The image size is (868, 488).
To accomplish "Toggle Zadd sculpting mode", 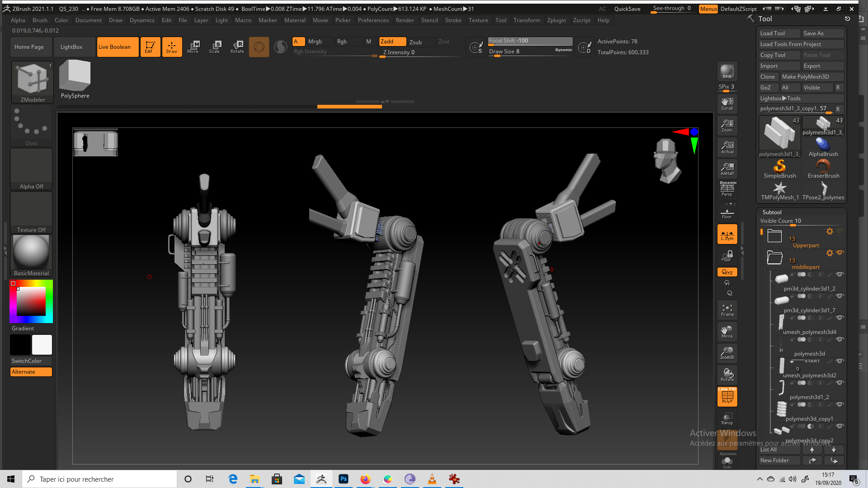I will coord(392,41).
